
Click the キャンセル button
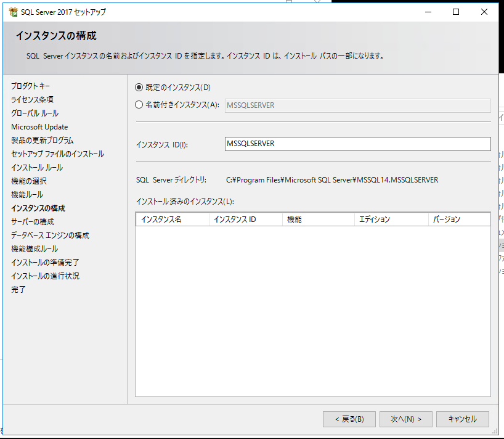(463, 419)
